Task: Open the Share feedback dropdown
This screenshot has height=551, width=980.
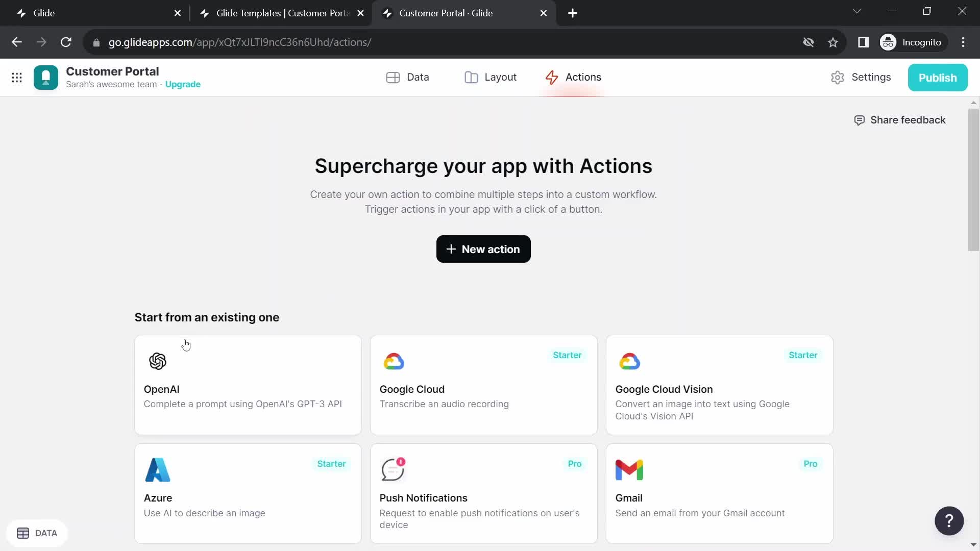Action: (900, 120)
